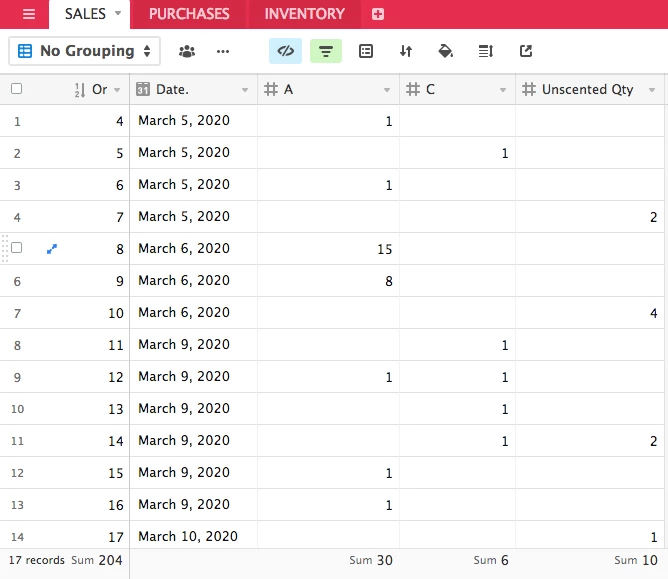This screenshot has height=579, width=668.
Task: Open the Date column dropdown arrow
Action: (x=245, y=90)
